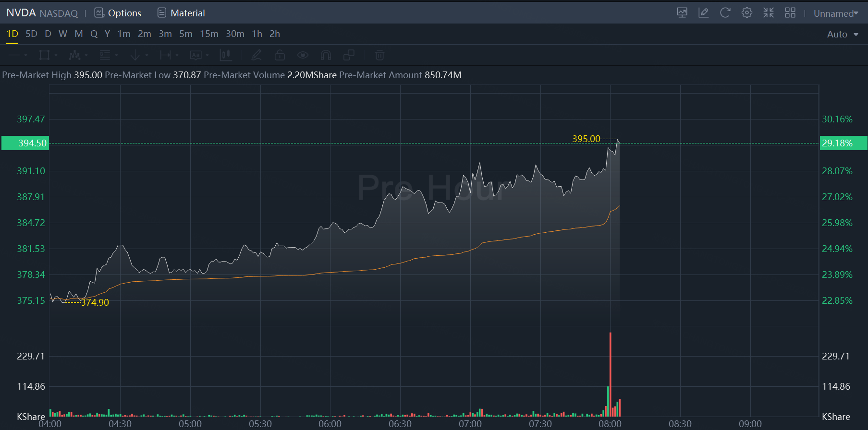Select the wave pattern drawing tool
This screenshot has height=430, width=868.
click(74, 55)
